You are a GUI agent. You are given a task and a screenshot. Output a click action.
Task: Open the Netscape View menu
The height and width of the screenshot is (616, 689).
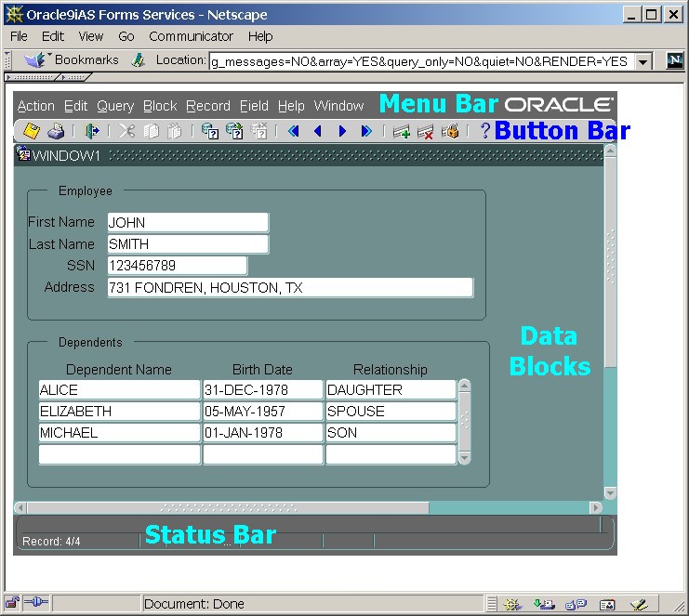(91, 36)
